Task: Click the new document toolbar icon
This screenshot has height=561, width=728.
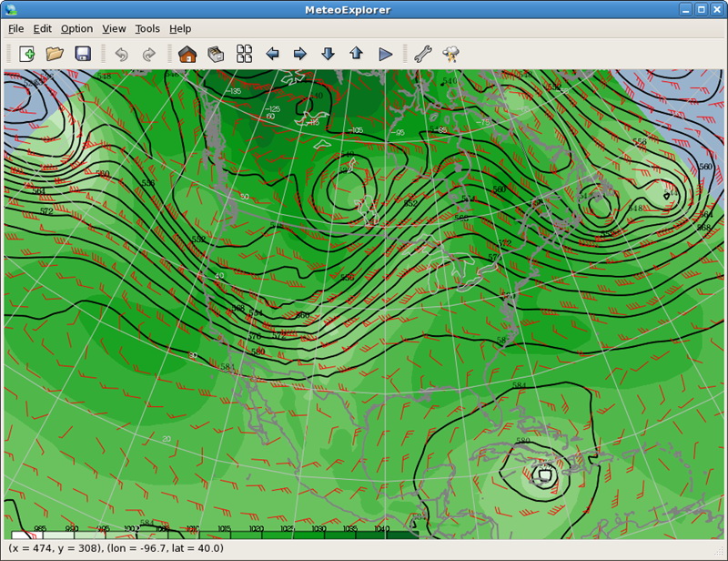Action: [x=26, y=54]
